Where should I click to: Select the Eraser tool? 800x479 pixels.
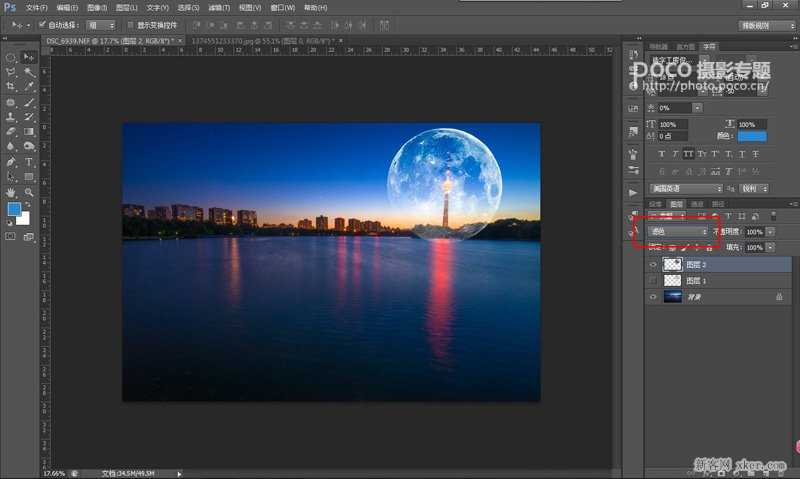[x=11, y=132]
